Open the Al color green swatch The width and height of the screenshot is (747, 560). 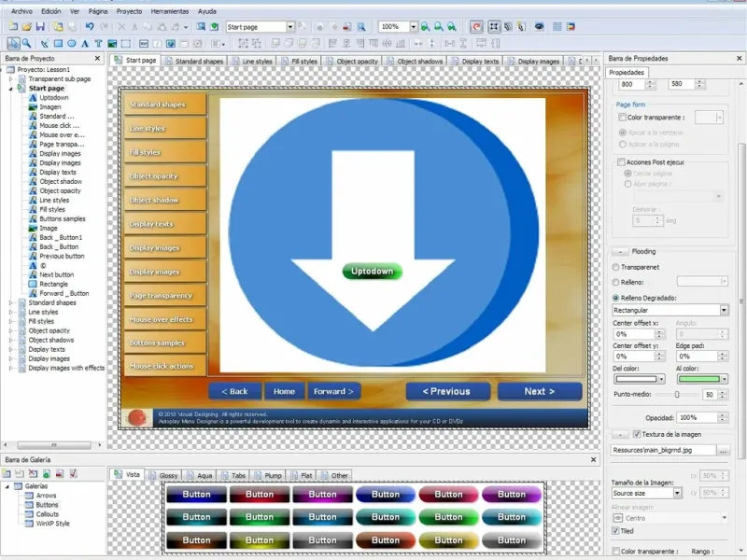tap(702, 379)
